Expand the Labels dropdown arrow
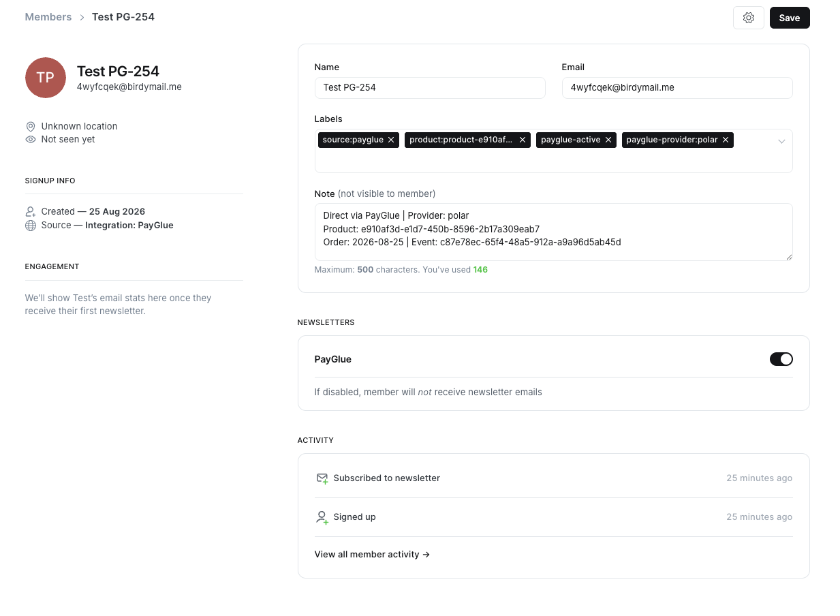 (781, 141)
